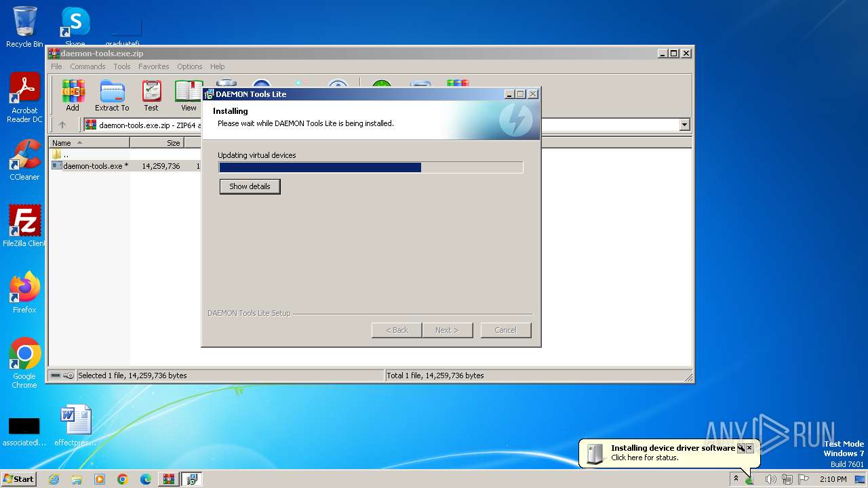The width and height of the screenshot is (868, 488).
Task: Click the View file icon in WinRAR
Action: 189,96
